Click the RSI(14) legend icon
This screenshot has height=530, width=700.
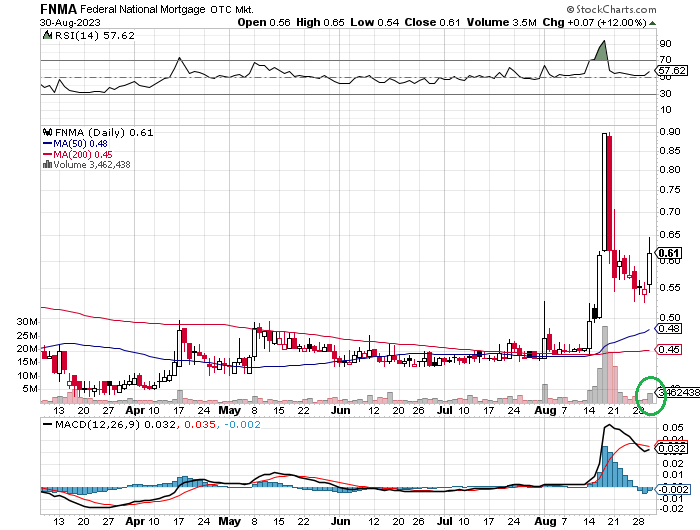click(x=47, y=35)
